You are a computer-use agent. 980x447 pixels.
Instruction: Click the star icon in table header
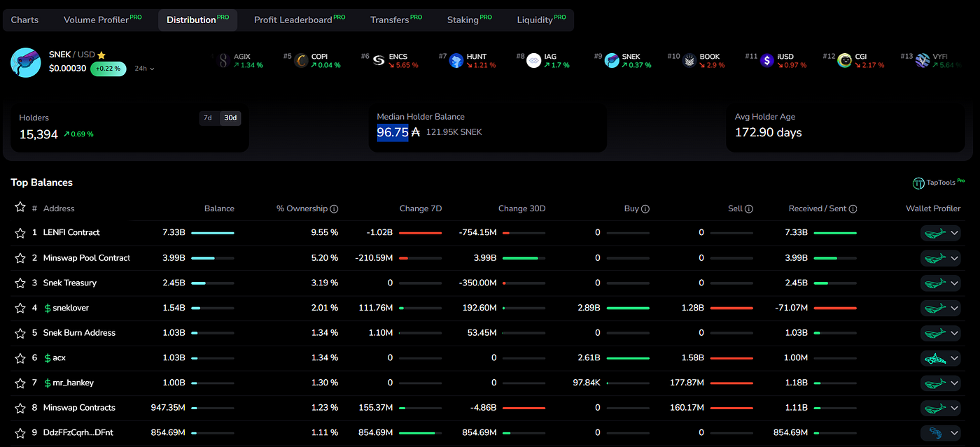(20, 208)
